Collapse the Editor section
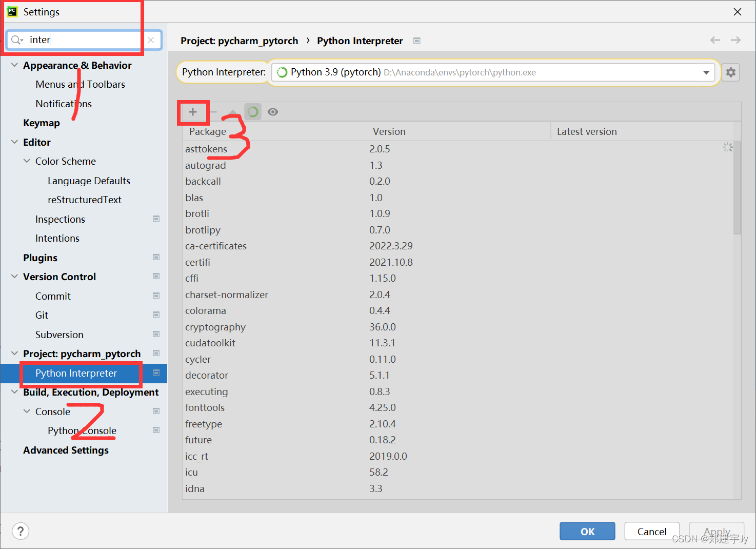The height and width of the screenshot is (549, 756). pos(14,142)
